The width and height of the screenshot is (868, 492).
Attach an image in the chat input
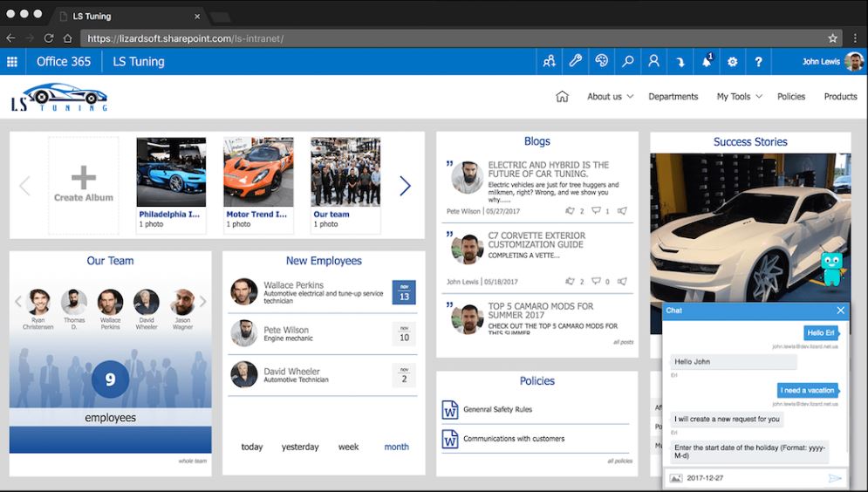[676, 478]
